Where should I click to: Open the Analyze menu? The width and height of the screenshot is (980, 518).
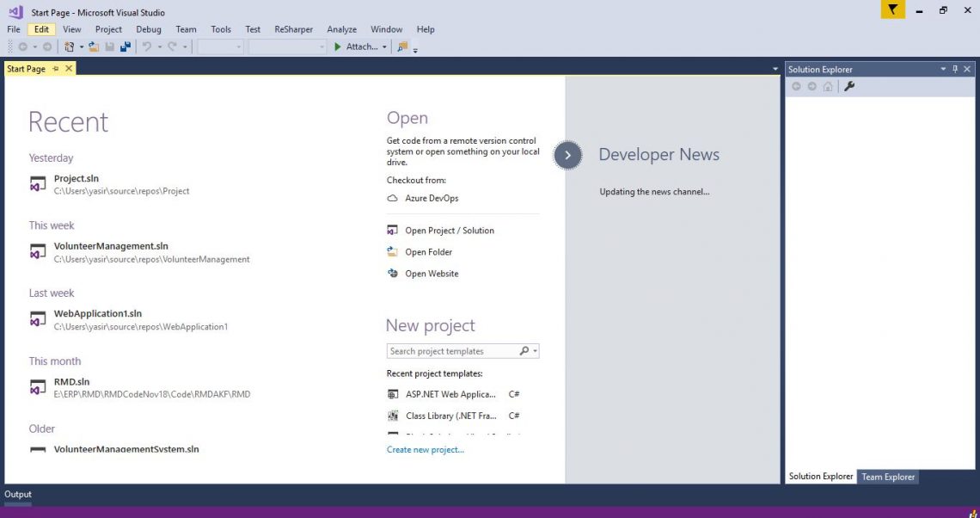point(342,29)
